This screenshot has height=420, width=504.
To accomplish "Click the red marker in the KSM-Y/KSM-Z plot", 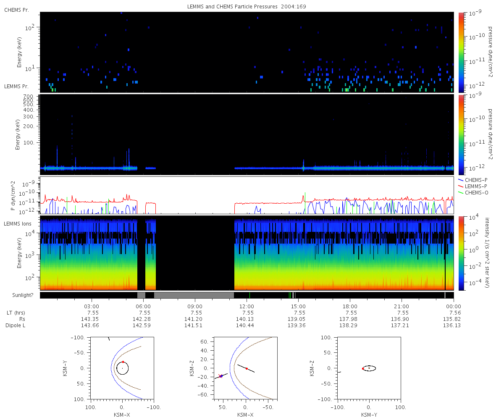I will [363, 368].
